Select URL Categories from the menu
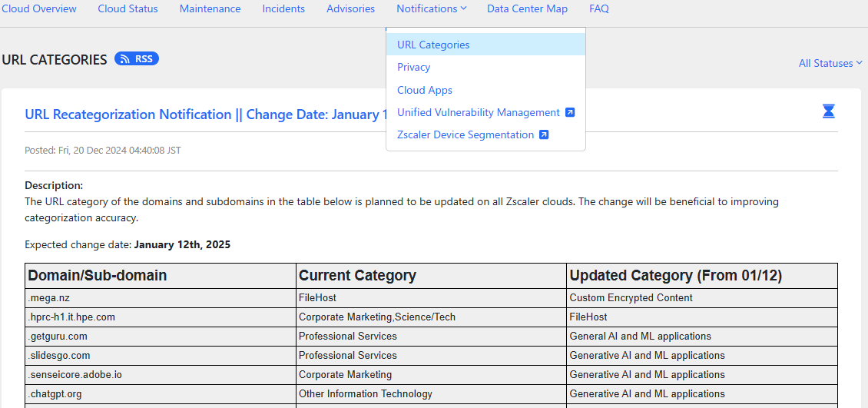 coord(433,45)
